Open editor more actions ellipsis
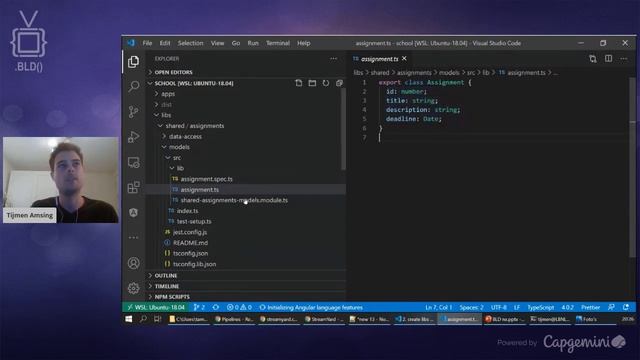 624,59
